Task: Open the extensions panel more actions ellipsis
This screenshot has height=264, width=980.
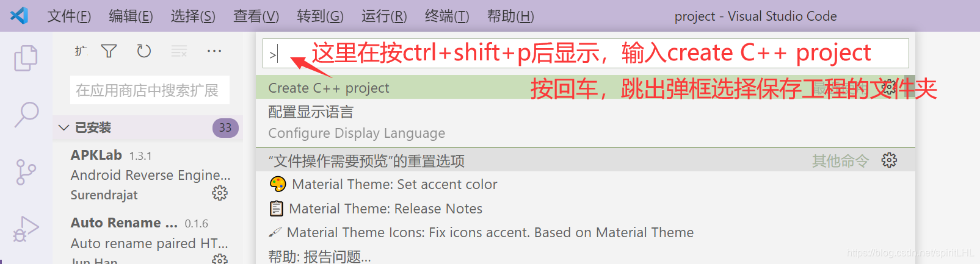Action: (x=214, y=51)
